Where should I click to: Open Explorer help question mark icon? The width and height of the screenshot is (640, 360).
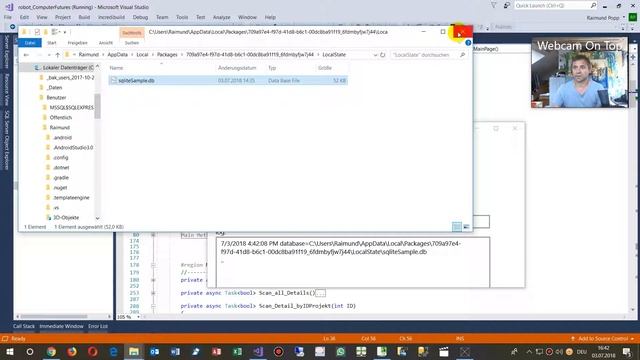pyautogui.click(x=468, y=43)
